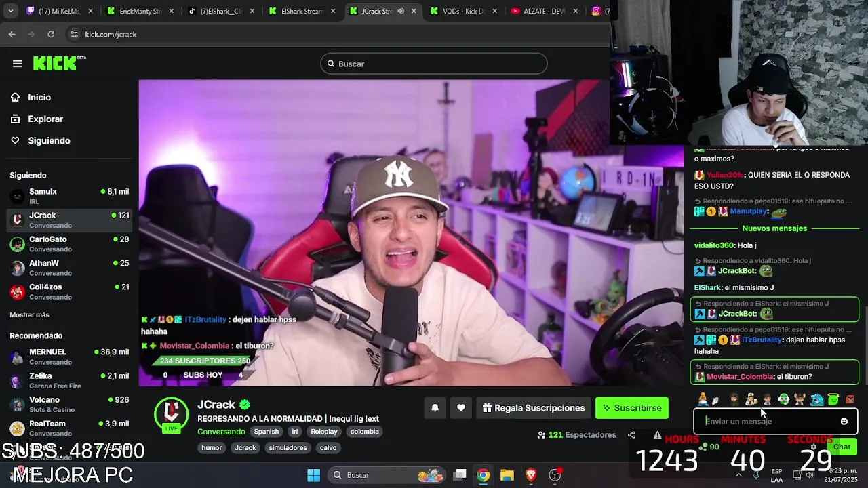Go back with the browser back arrow
The image size is (868, 488).
click(12, 34)
